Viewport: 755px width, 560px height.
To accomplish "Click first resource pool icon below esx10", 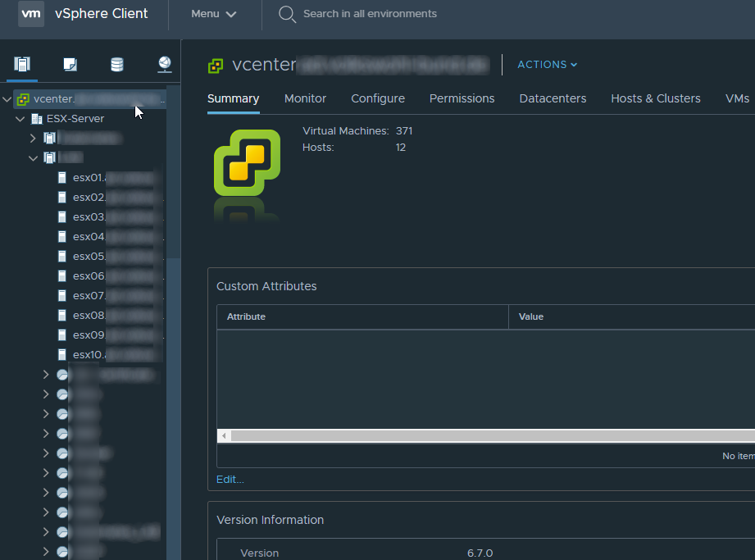I will point(62,375).
